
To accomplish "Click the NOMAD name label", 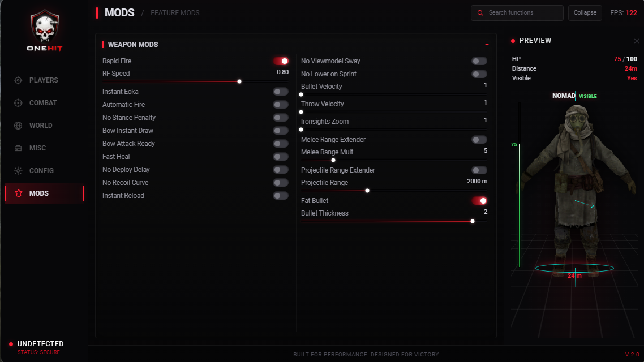I will (x=564, y=96).
